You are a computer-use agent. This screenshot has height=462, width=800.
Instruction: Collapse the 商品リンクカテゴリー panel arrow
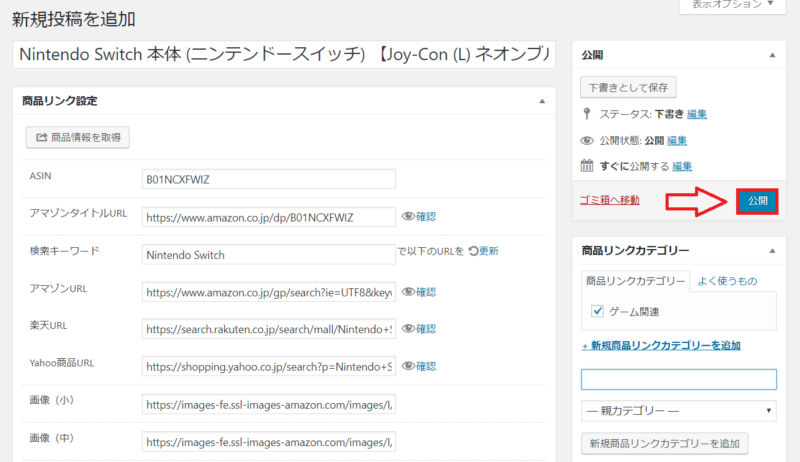tap(772, 251)
